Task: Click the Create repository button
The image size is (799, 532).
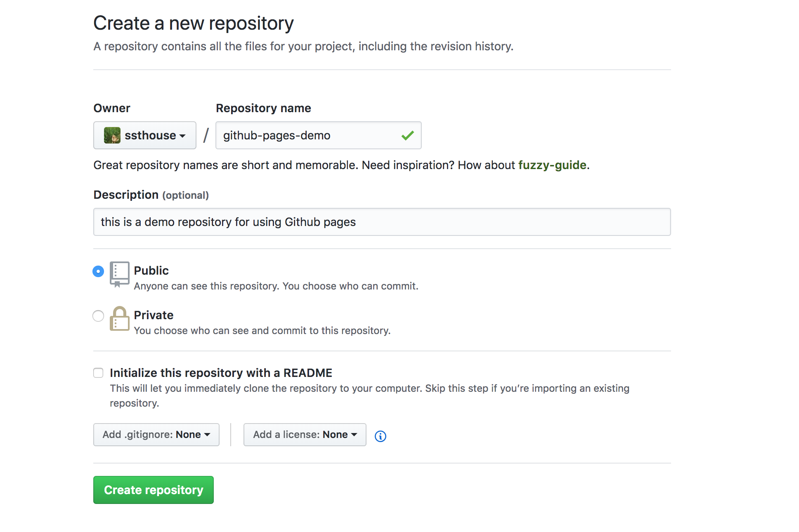Action: click(x=153, y=490)
